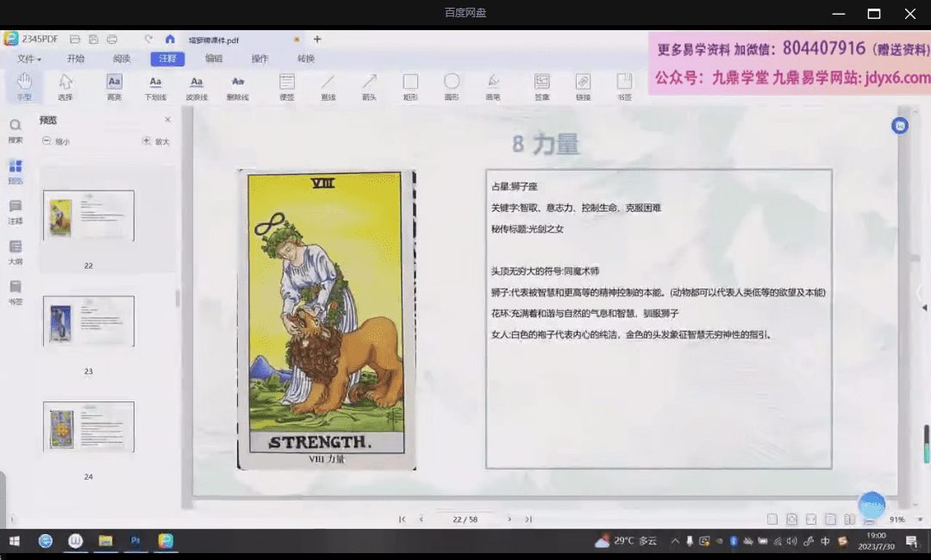Choose the underline (下划线) tool

click(x=155, y=86)
